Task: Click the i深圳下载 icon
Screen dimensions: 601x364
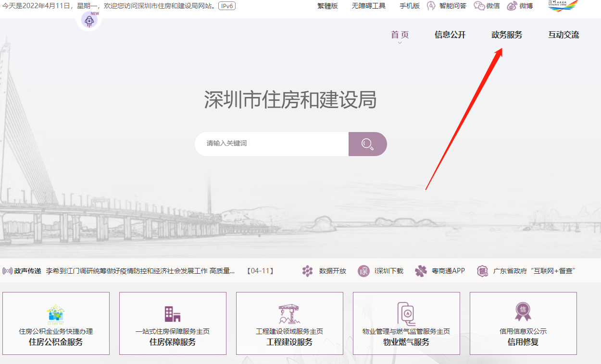Action: pos(364,271)
